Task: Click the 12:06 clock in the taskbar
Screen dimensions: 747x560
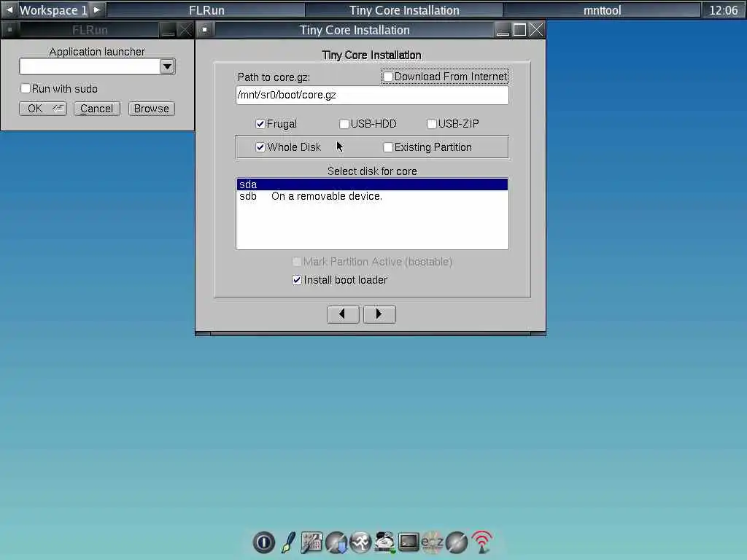Action: [x=723, y=10]
